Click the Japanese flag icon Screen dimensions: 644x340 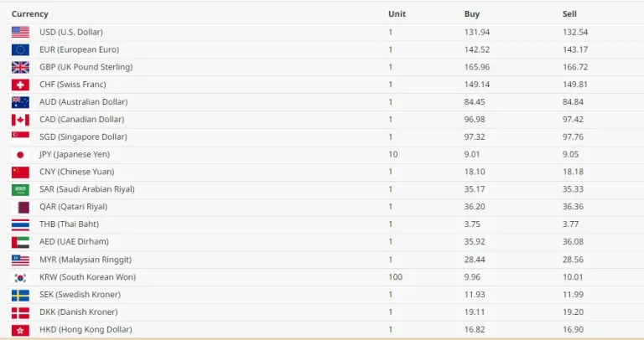pos(20,155)
